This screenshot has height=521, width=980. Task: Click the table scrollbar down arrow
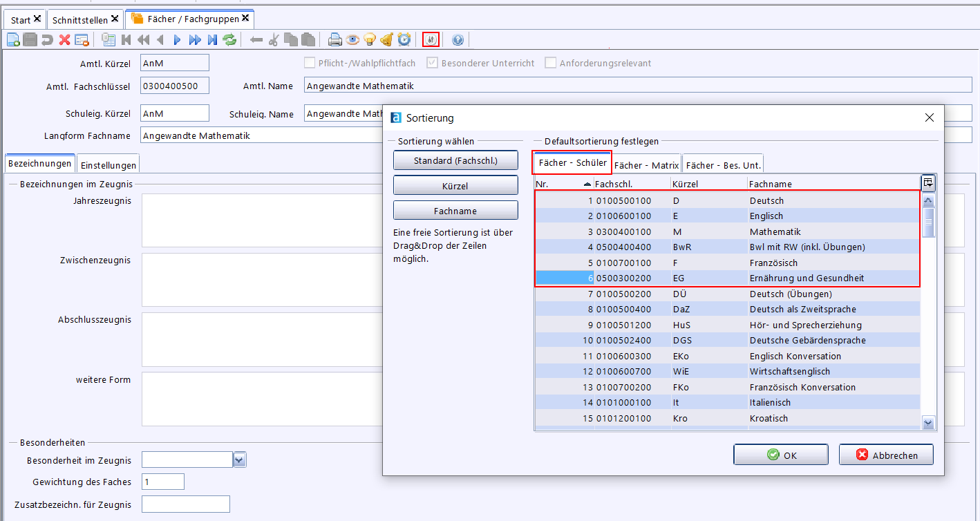click(929, 424)
